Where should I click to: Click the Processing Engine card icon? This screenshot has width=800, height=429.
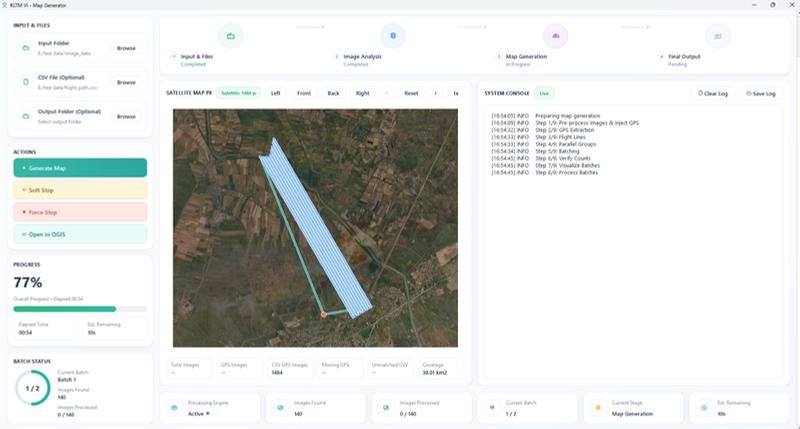coord(174,408)
